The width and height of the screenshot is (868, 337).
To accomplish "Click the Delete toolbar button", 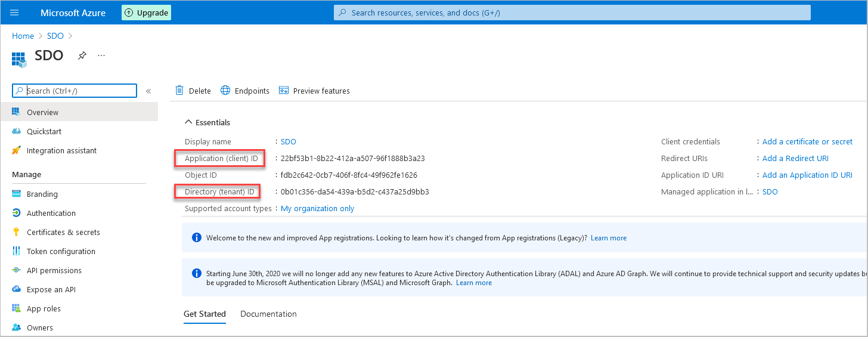I will coord(193,91).
